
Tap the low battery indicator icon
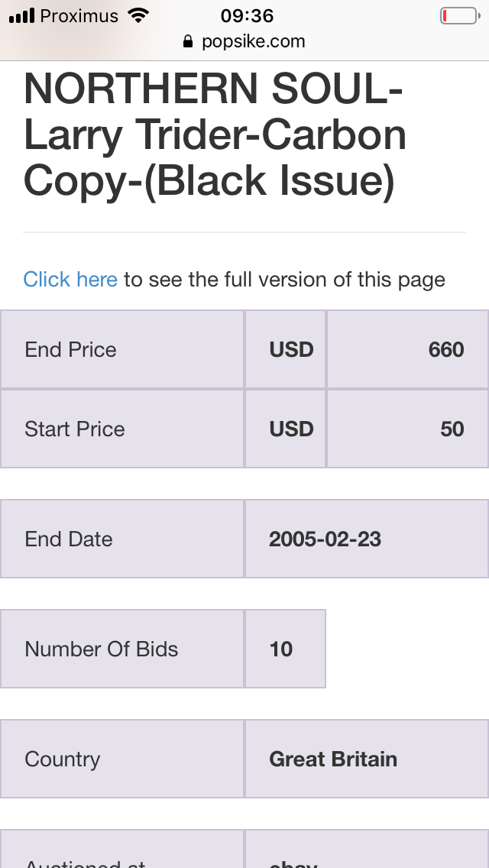pyautogui.click(x=460, y=16)
